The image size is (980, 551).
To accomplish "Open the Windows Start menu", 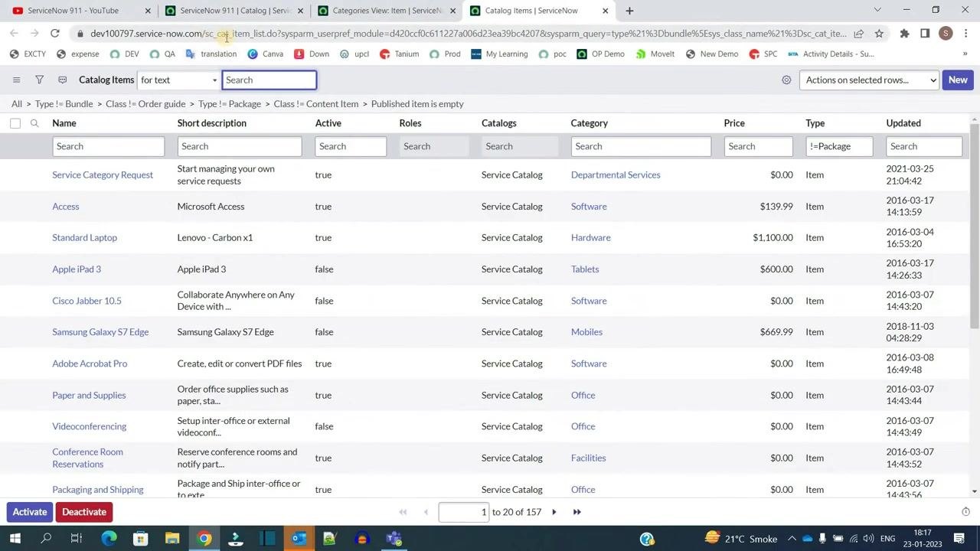I will (15, 539).
